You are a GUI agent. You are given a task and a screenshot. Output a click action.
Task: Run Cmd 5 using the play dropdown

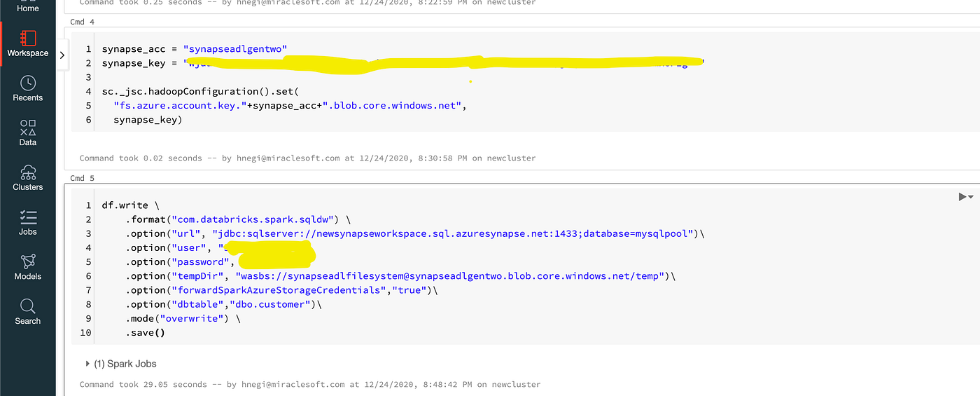(x=966, y=197)
